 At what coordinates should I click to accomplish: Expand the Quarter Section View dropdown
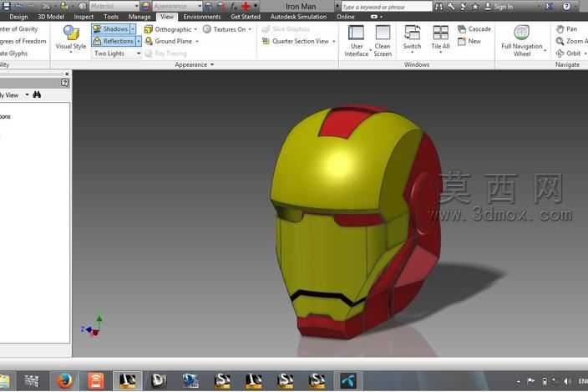[x=334, y=41]
